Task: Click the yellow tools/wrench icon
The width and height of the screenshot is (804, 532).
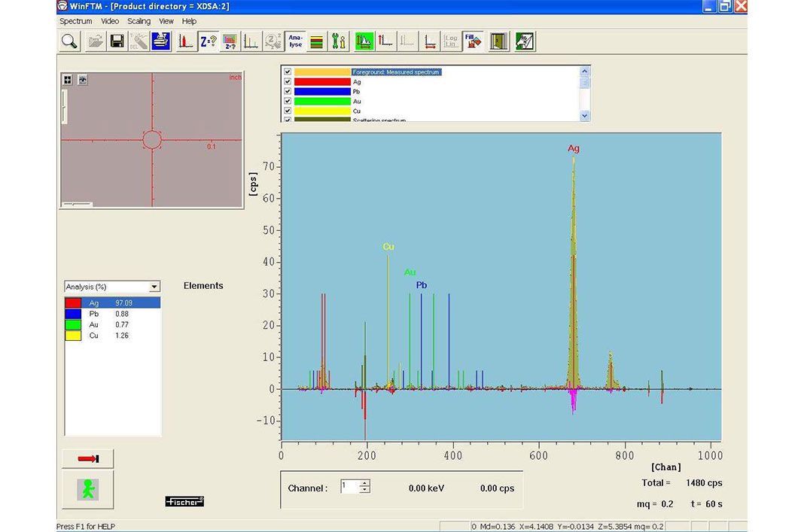Action: (x=337, y=41)
